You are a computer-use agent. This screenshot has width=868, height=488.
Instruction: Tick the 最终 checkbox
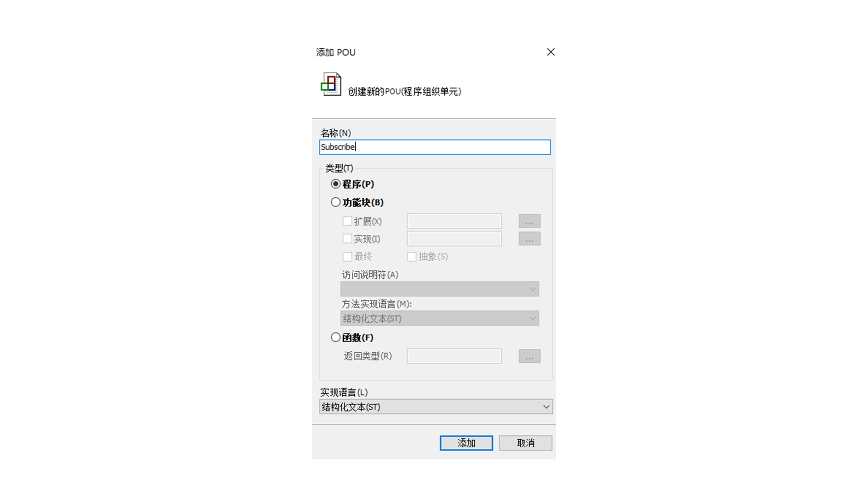(x=347, y=257)
